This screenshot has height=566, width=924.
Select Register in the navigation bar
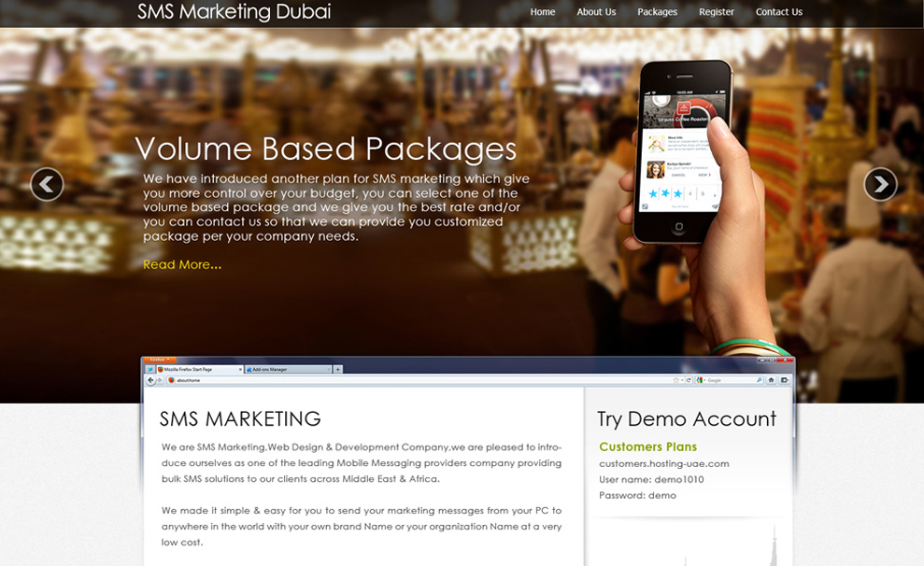(x=717, y=12)
